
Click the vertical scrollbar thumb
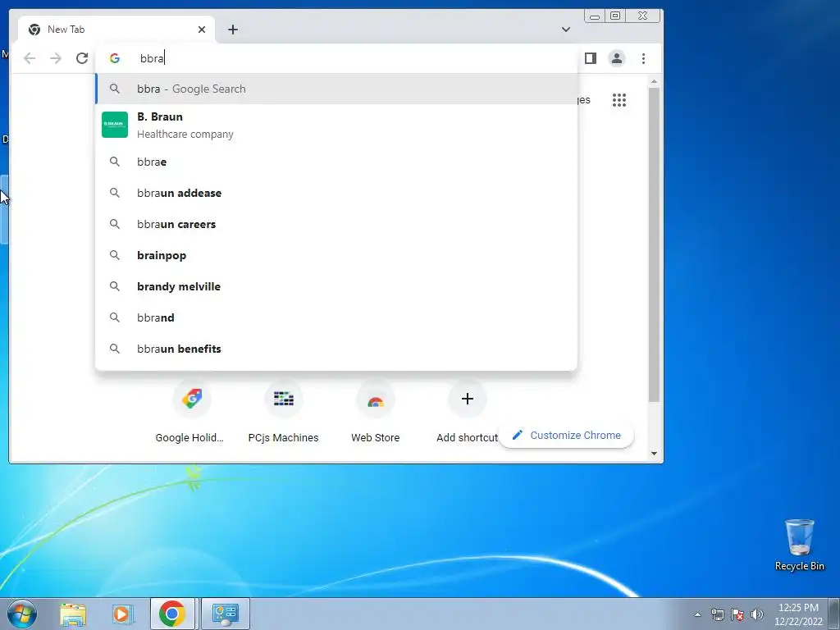pos(654,244)
